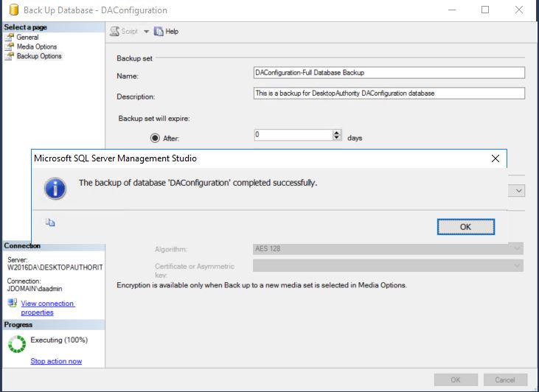539x392 pixels.
Task: Open the Media Options page
Action: pos(36,46)
